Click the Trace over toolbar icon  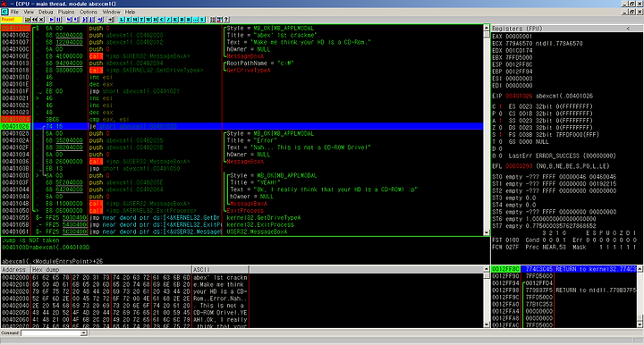[x=92, y=20]
